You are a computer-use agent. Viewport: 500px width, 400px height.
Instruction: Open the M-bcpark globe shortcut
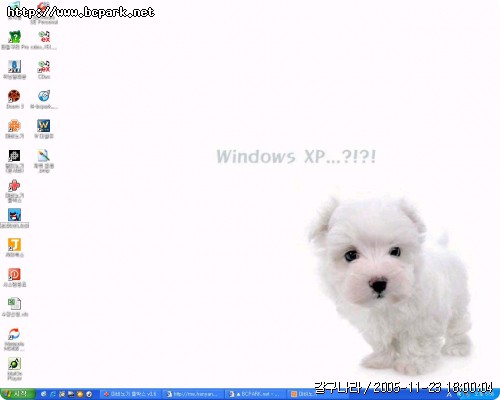coord(44,96)
